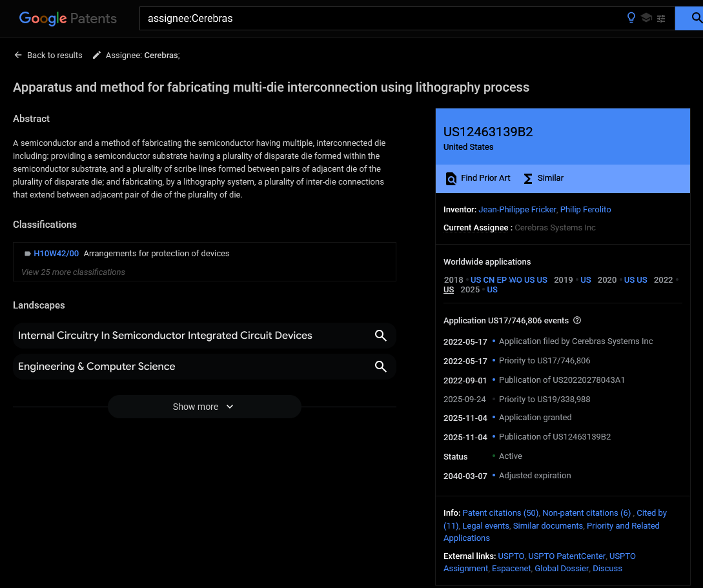Open classification H10W42/00 link
Screen dimensions: 703x588
click(56, 254)
